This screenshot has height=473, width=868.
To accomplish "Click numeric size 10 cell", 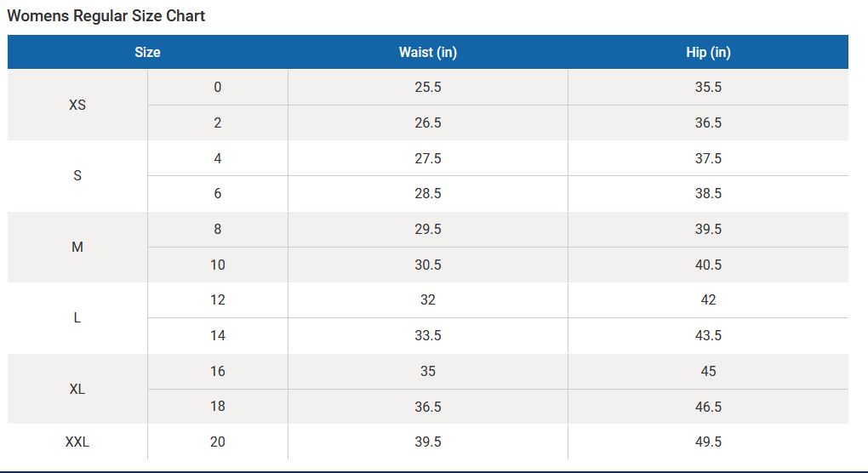I will click(x=218, y=265).
